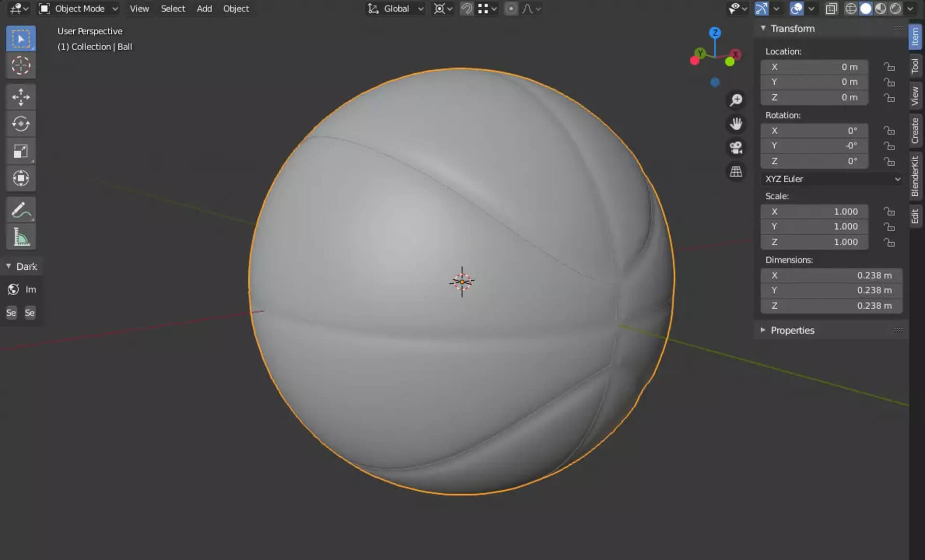Switch to the BlenderKit sidebar tab
This screenshot has width=925, height=560.
[x=915, y=176]
